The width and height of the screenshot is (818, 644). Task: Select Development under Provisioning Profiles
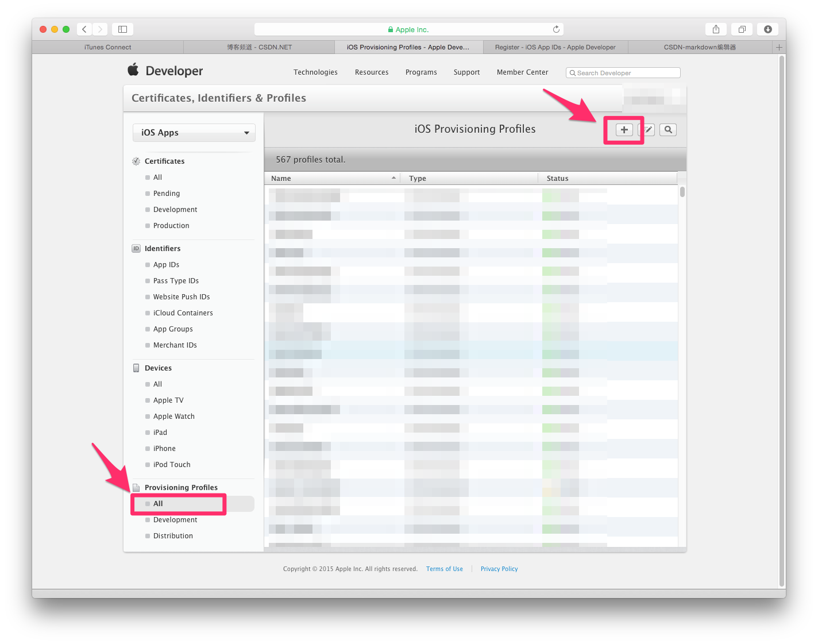(175, 520)
